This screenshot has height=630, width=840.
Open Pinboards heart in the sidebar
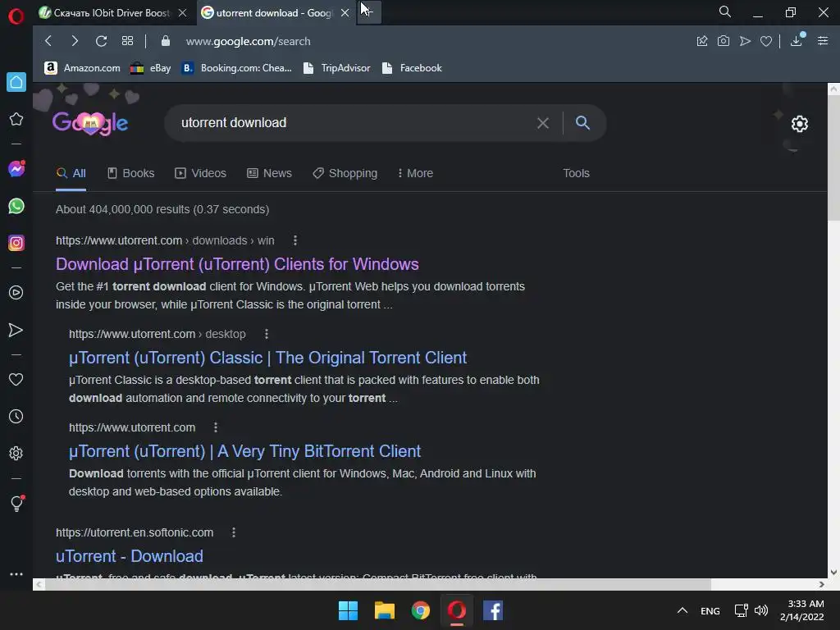16,379
